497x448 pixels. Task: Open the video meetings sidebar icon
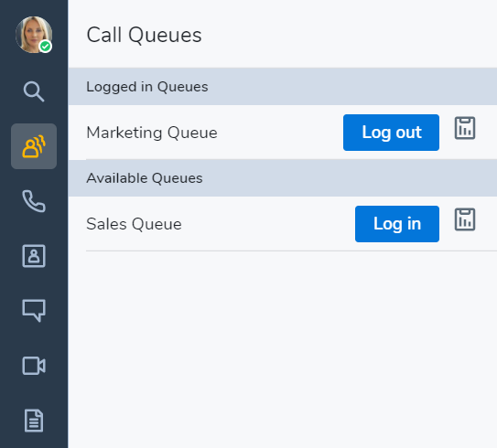click(x=34, y=366)
